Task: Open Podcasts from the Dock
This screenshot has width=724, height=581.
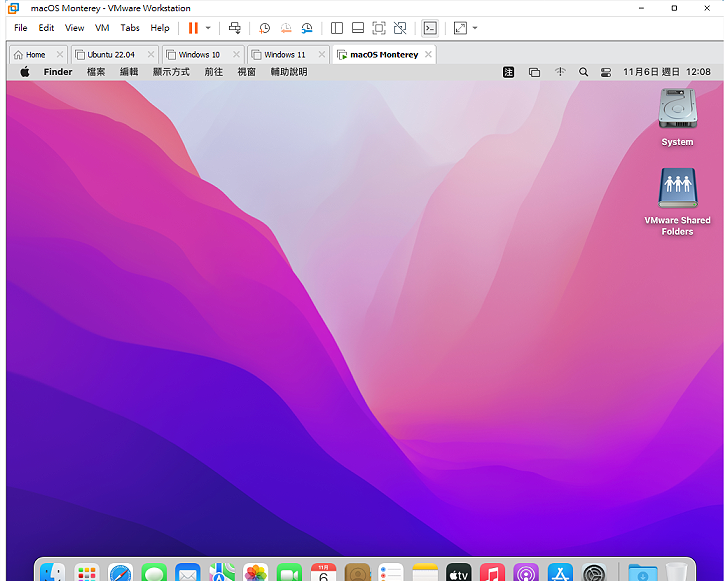Action: tap(526, 572)
